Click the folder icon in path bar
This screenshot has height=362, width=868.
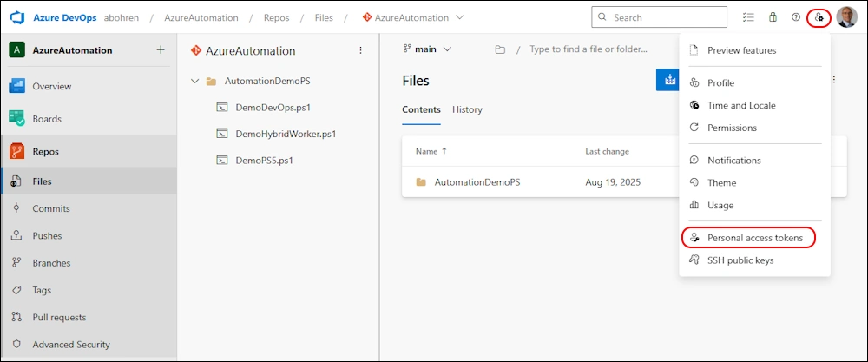click(x=500, y=50)
